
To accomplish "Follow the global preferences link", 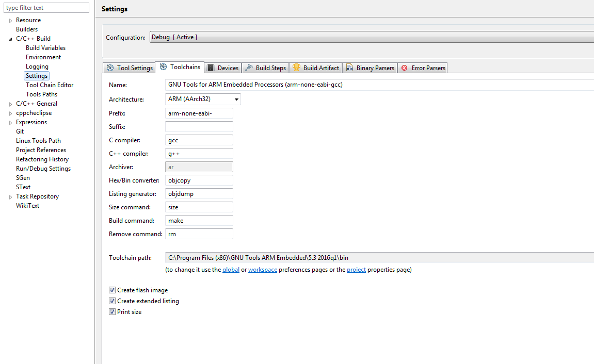I will 231,270.
